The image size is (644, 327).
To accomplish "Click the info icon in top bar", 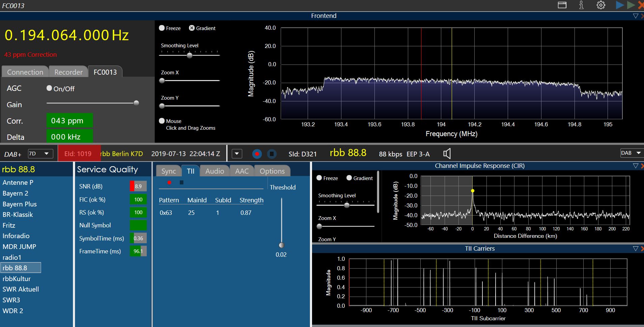I will click(x=581, y=5).
